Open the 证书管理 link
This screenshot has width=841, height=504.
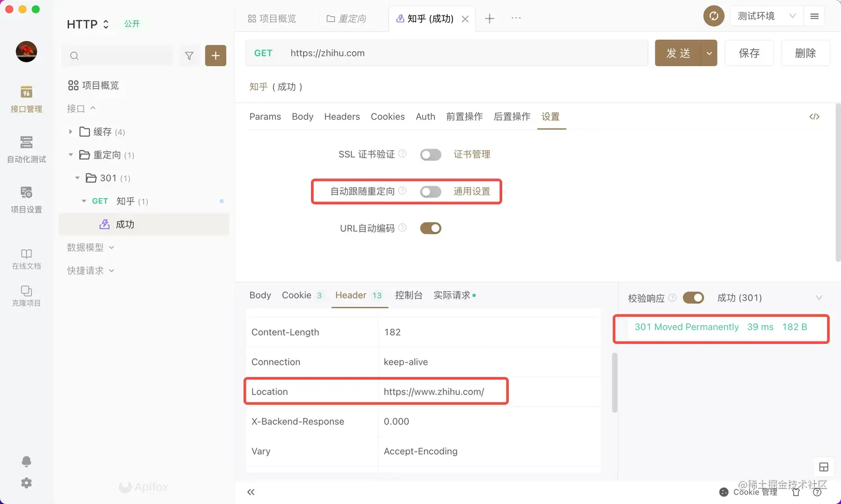472,154
